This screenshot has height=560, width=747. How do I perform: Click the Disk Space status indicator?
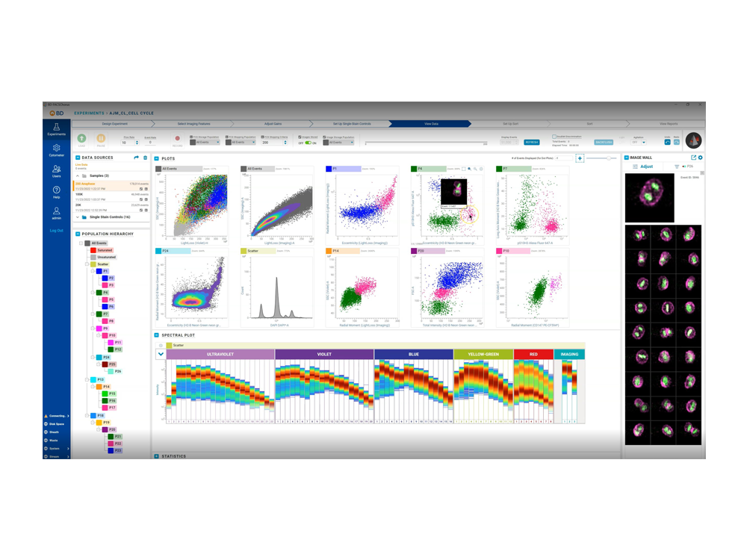point(55,424)
